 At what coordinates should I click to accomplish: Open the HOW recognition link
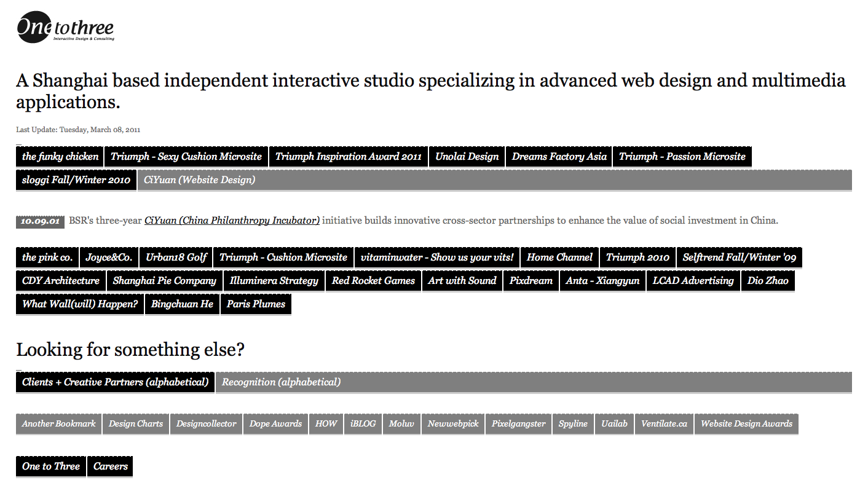tap(326, 424)
